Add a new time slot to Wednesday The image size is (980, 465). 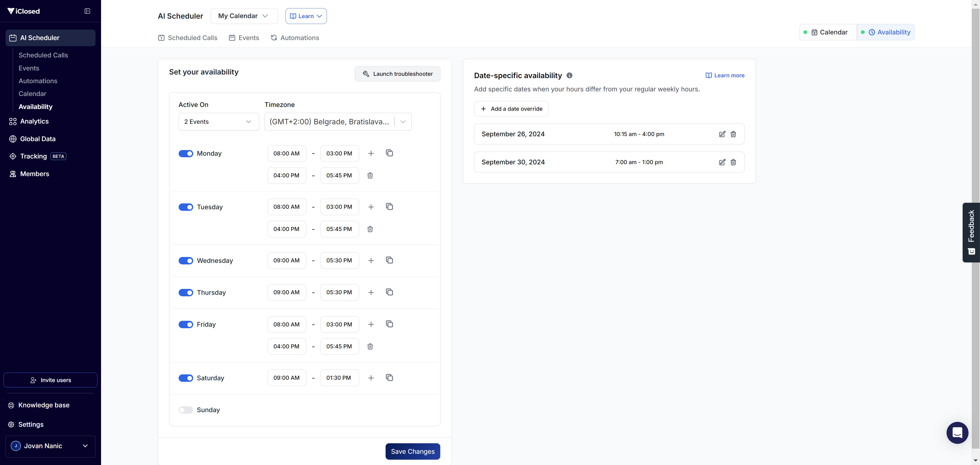[x=371, y=261]
